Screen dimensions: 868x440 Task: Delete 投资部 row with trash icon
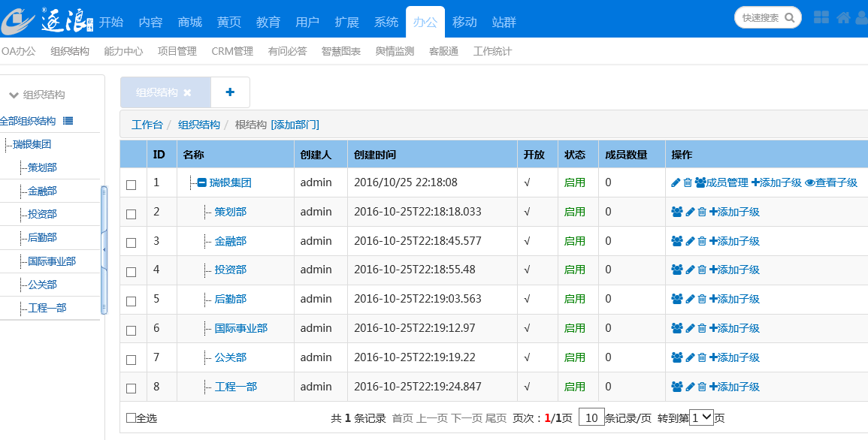702,270
